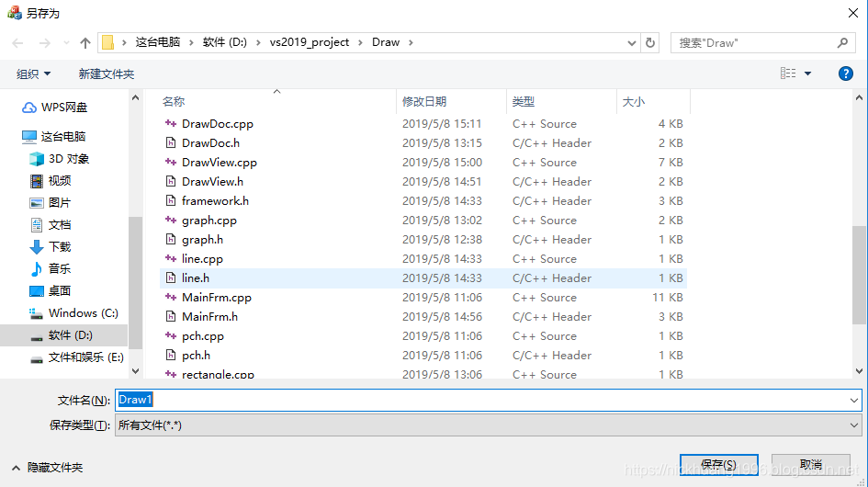Sort files by 名称 column
Screen dimensions: 868x487
tap(174, 101)
